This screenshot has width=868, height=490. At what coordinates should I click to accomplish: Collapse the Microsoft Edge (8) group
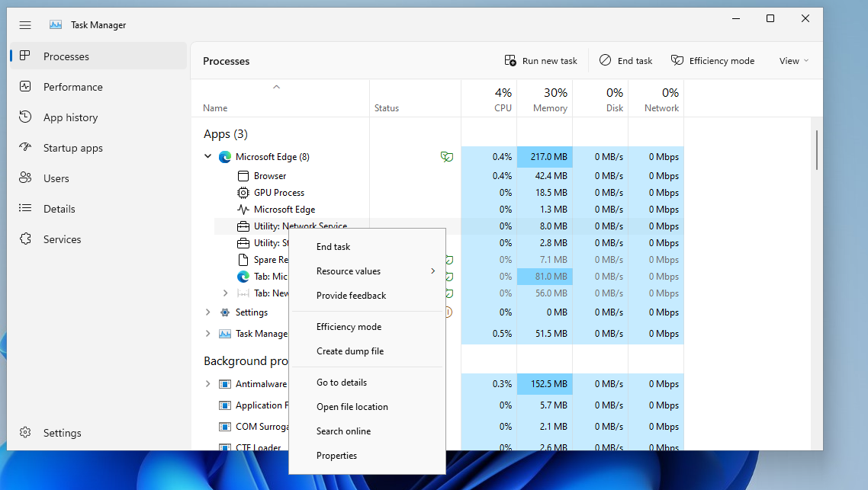coord(207,156)
